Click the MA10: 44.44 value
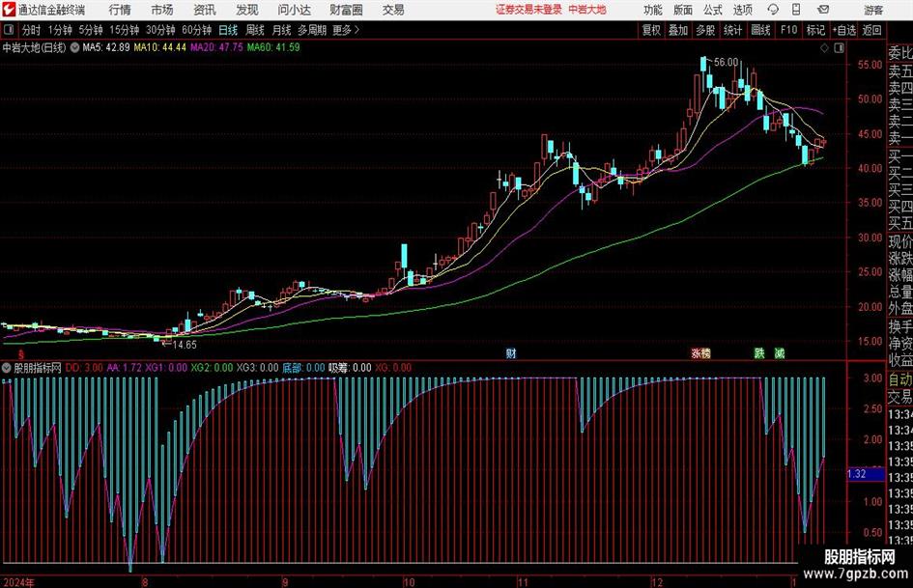This screenshot has width=913, height=588. (x=159, y=47)
